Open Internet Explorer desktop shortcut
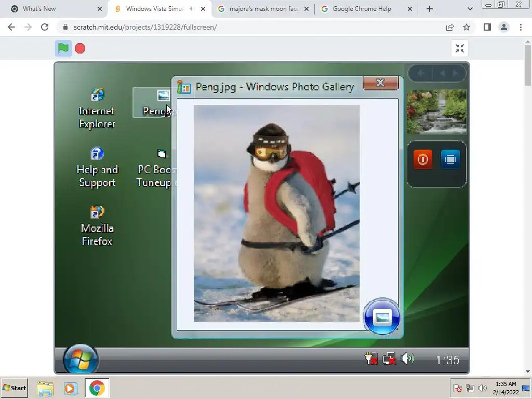This screenshot has width=532, height=399. pyautogui.click(x=97, y=108)
